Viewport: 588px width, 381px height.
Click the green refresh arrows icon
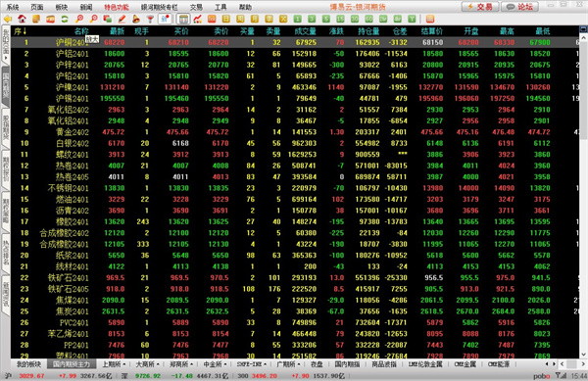point(65,19)
